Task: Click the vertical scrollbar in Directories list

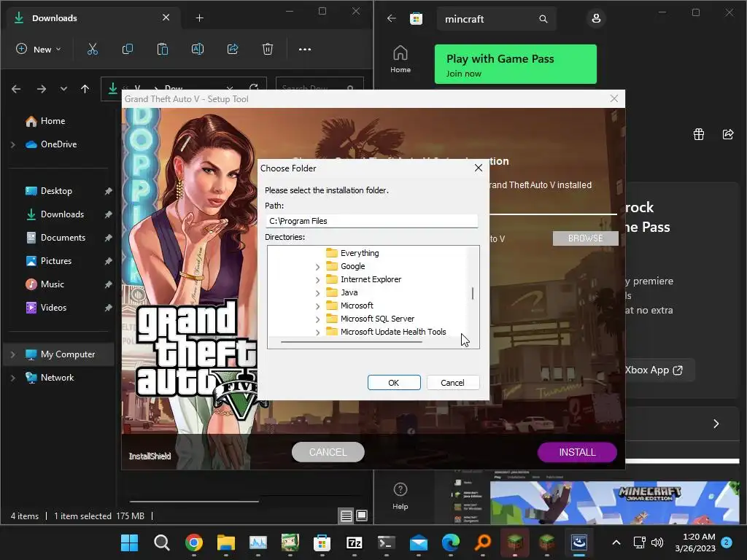Action: tap(473, 292)
